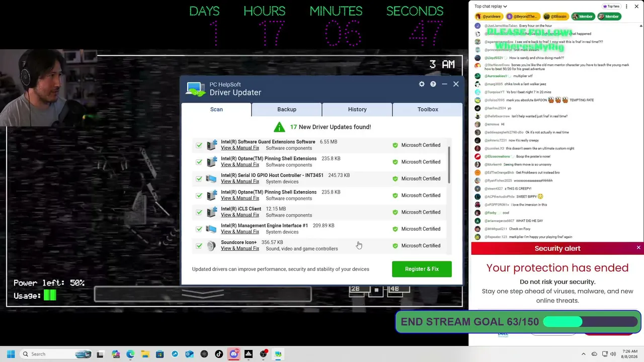Image resolution: width=644 pixels, height=362 pixels.
Task: Launch Microsoft 365 Copilot from the taskbar
Action: click(x=116, y=354)
